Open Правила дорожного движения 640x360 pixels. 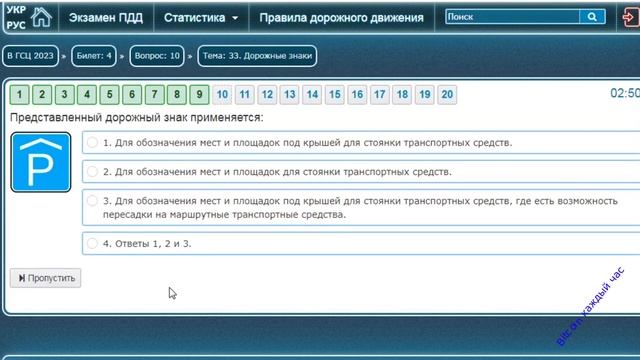coord(341,18)
